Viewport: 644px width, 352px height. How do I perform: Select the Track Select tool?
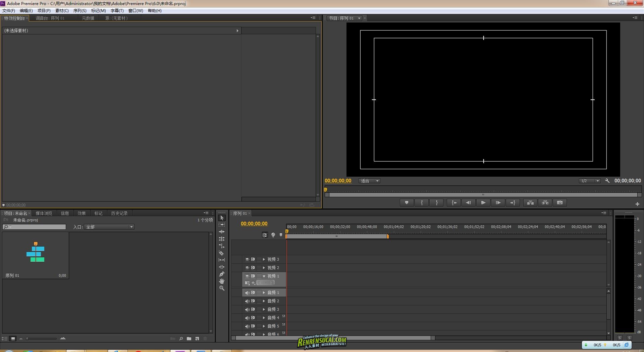tap(222, 225)
